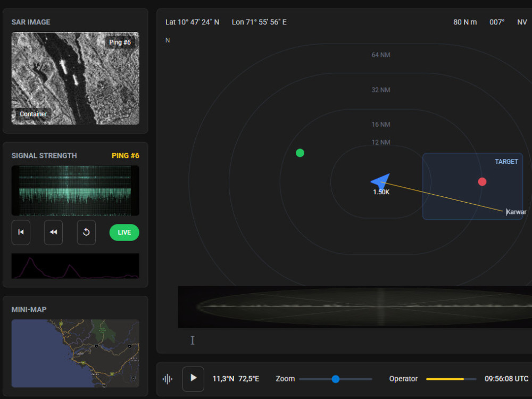Open the SAR image thumbnail

click(76, 78)
